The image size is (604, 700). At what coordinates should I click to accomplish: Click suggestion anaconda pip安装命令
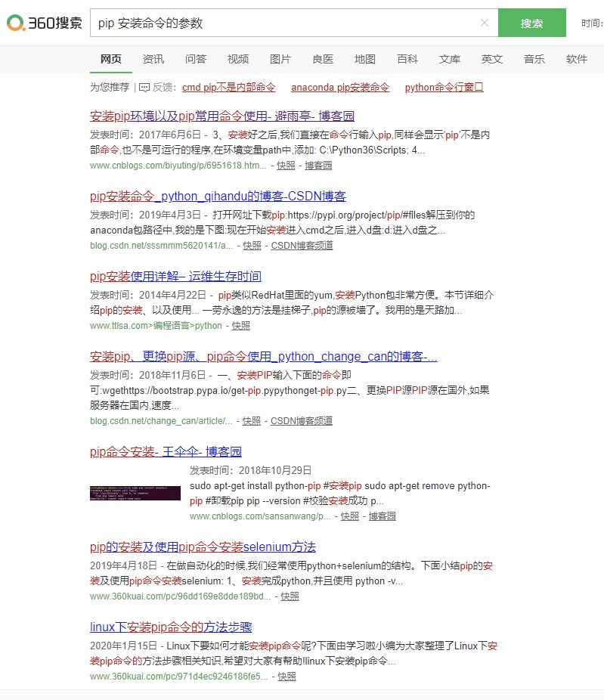340,88
